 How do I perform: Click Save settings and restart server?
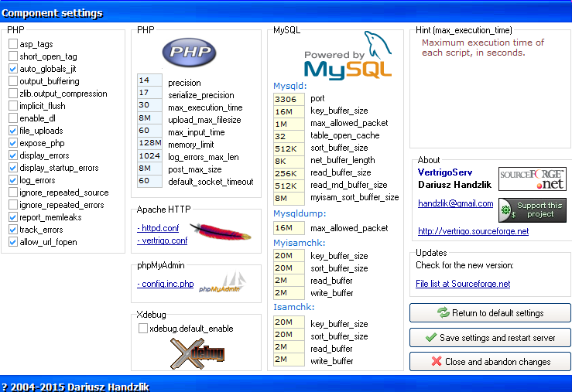point(490,338)
